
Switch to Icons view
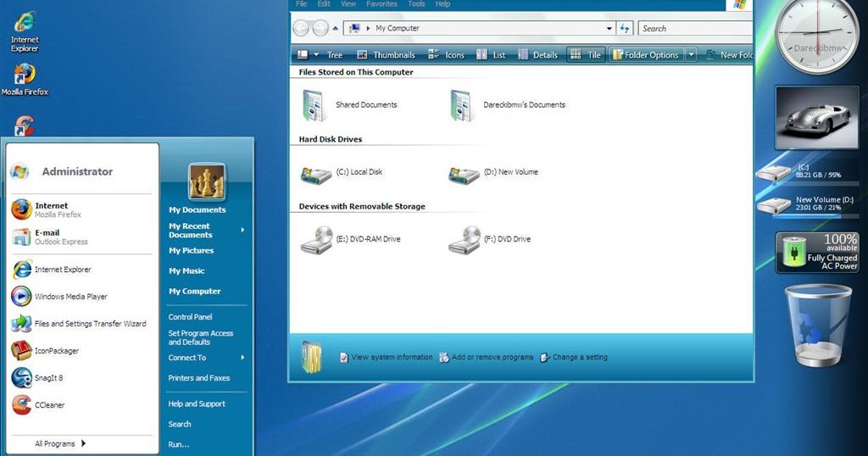[x=446, y=55]
